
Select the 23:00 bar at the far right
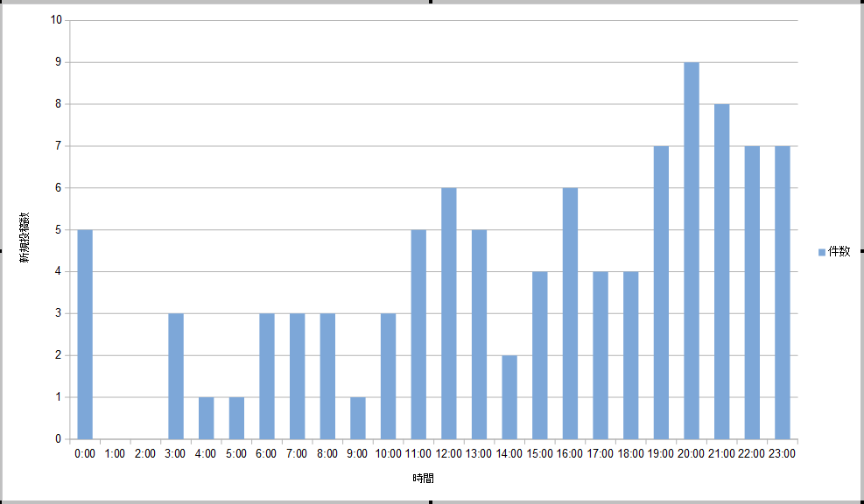click(x=782, y=293)
